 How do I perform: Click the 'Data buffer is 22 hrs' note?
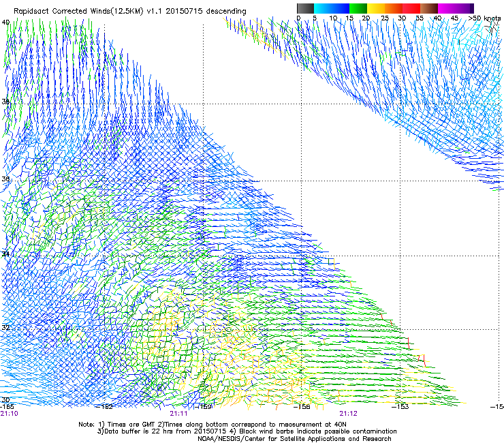[247, 431]
